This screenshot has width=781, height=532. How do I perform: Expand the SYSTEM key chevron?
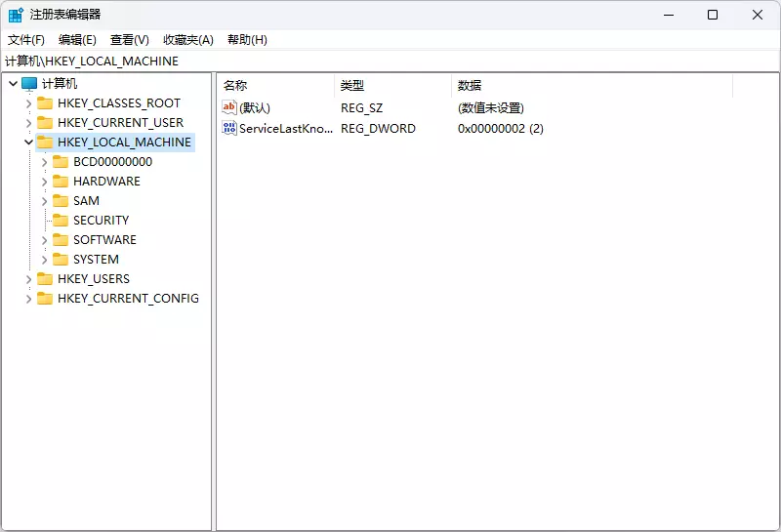coord(44,260)
